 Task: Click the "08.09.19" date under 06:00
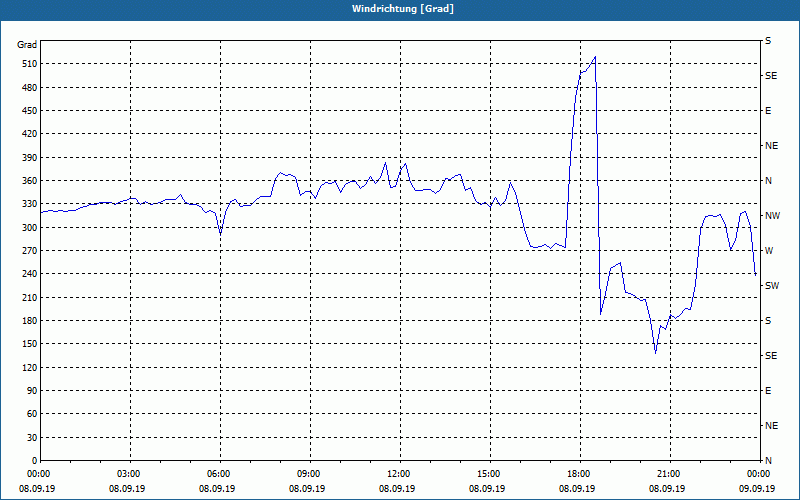tap(217, 489)
